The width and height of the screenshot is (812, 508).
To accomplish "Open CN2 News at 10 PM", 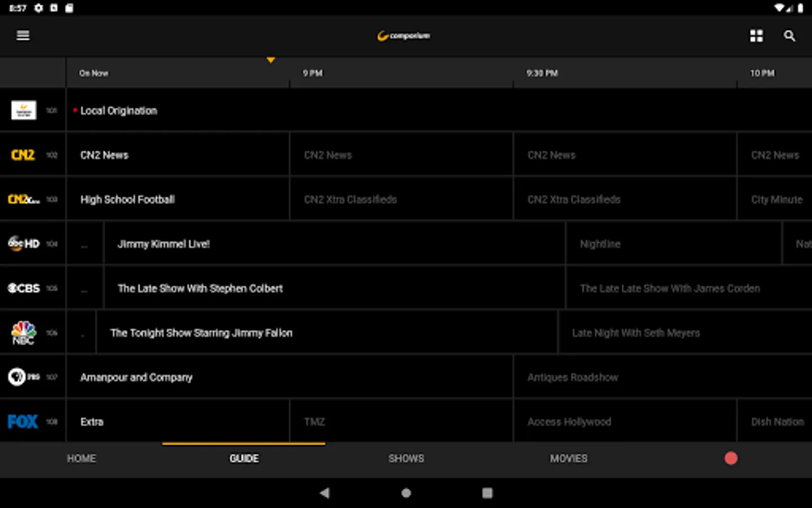I will pos(775,155).
